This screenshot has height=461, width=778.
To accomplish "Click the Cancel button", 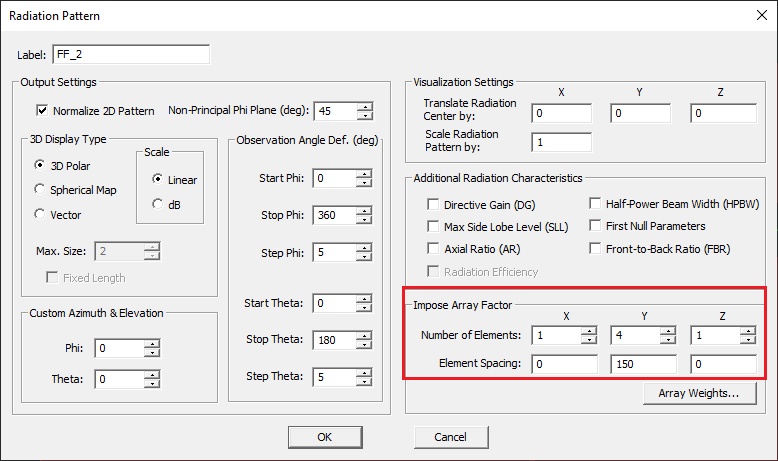I will (x=450, y=437).
